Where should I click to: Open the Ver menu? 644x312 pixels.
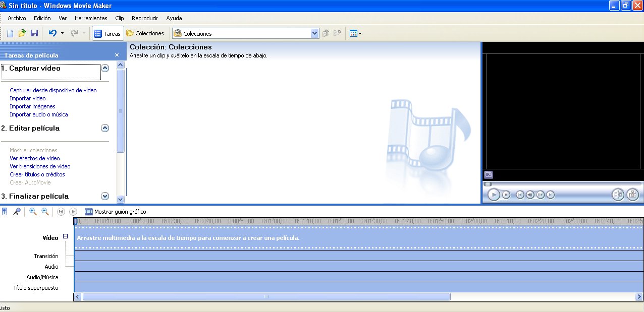point(63,18)
